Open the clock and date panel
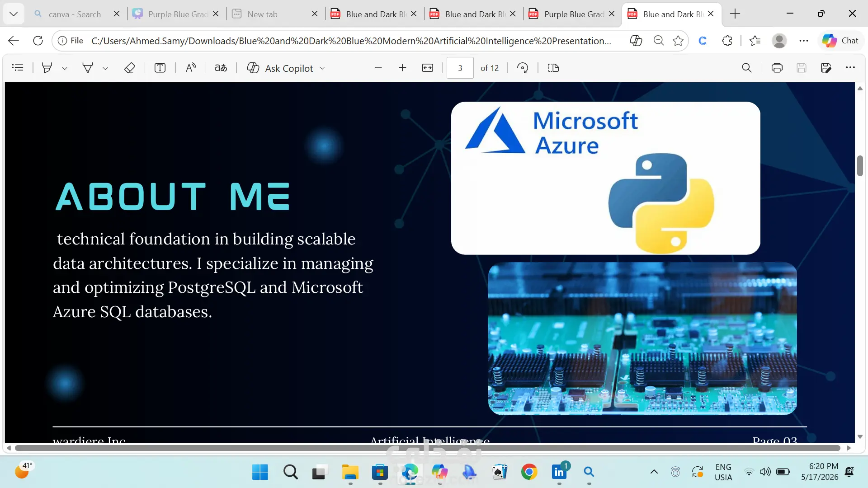Screen dimensions: 868x488 pyautogui.click(x=820, y=472)
